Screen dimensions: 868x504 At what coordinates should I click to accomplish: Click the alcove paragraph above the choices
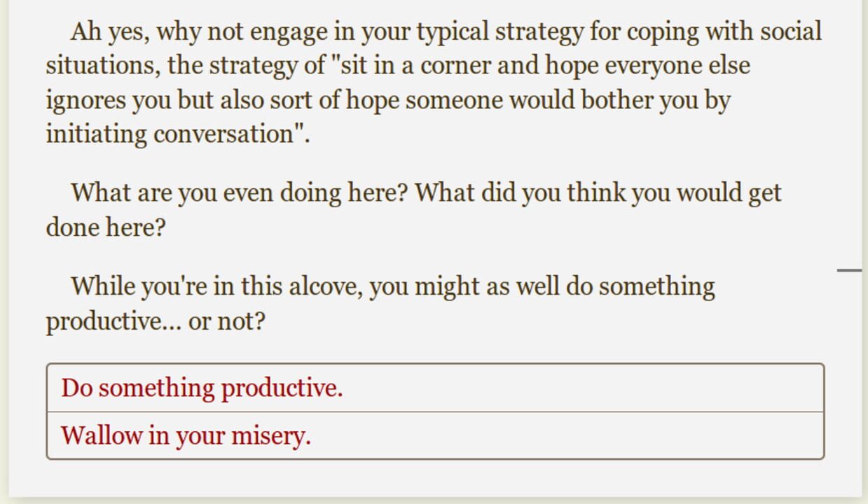380,301
